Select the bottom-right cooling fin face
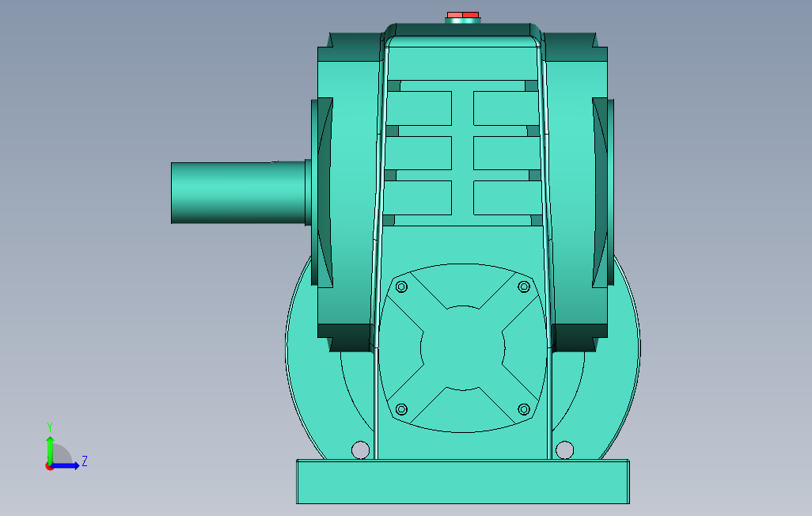812x516 pixels. (x=507, y=198)
